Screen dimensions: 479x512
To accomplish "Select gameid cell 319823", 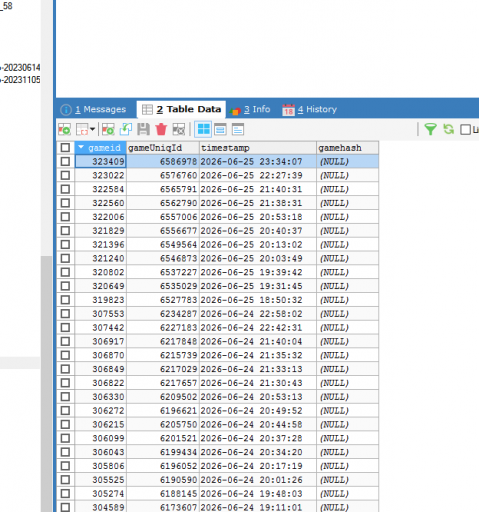I will [100, 300].
